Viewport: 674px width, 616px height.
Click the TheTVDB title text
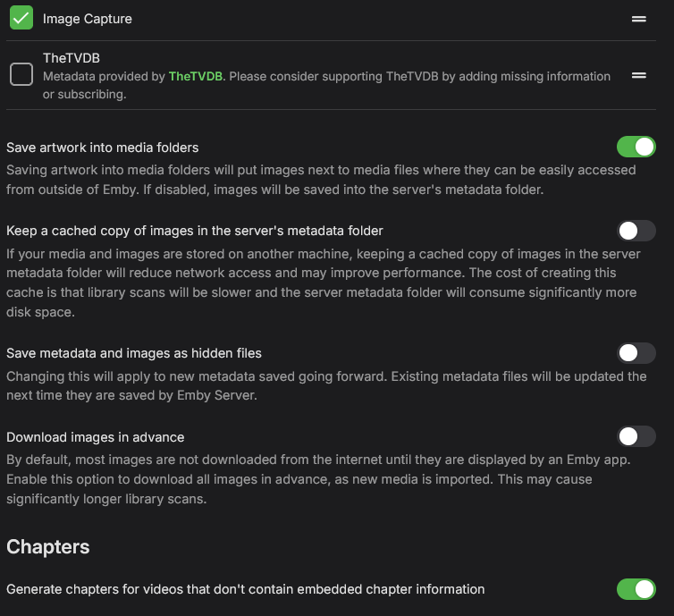72,58
